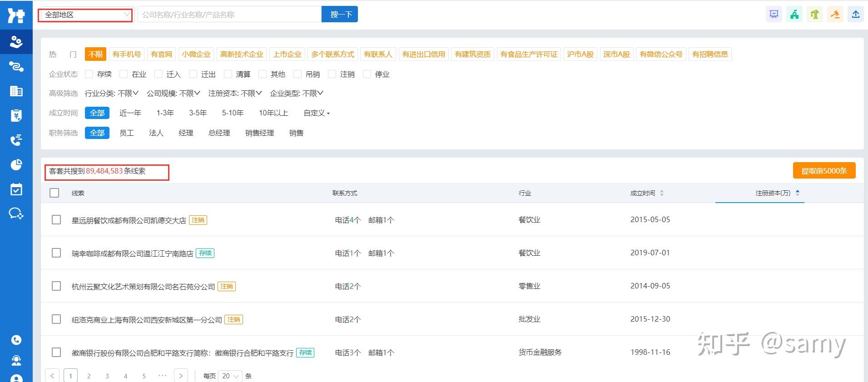Sort by 注册资本(万) column arrows
Screen dimensions: 868x382
point(798,193)
